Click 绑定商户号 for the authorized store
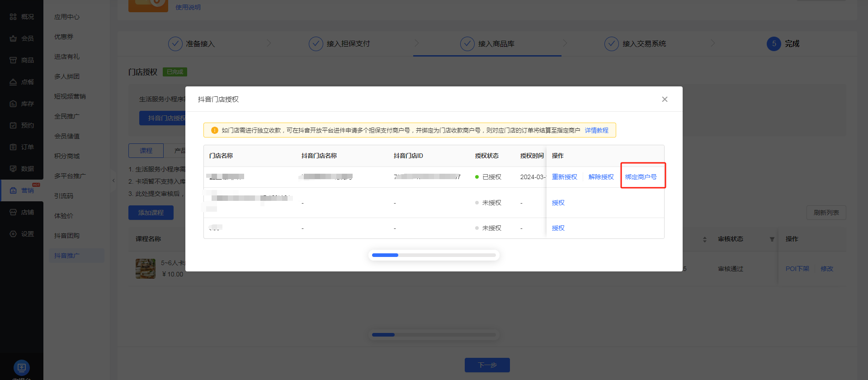This screenshot has width=868, height=380. click(641, 177)
